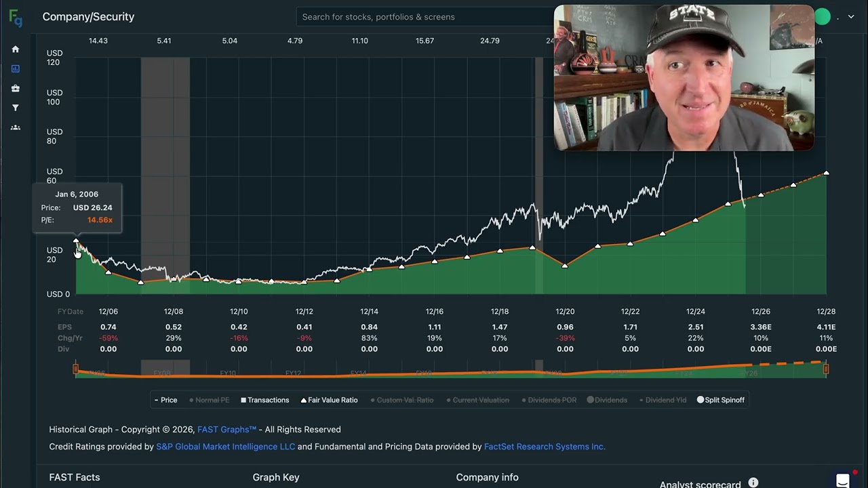Screen dimensions: 868x488
Task: Click the left range slider handle
Action: [76, 369]
